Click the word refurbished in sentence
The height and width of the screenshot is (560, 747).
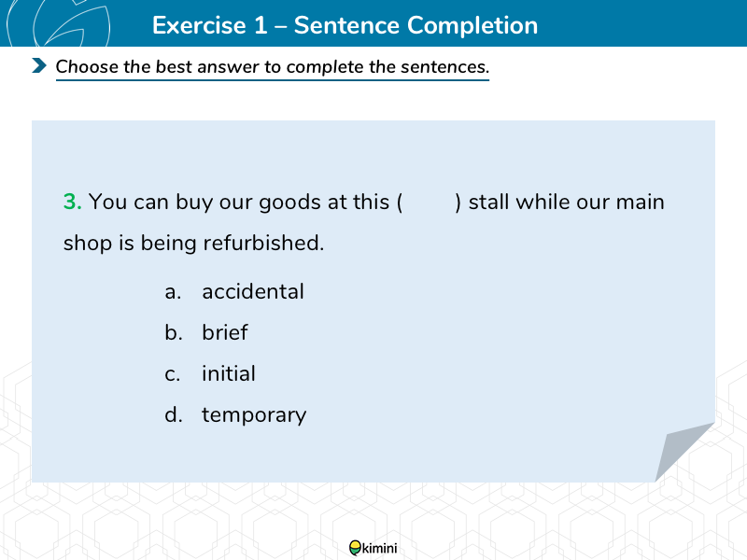point(263,243)
